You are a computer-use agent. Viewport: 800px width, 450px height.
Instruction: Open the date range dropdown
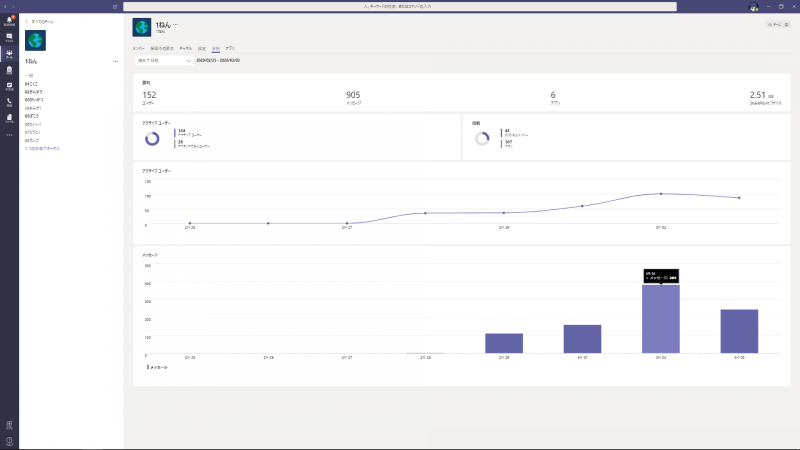(164, 60)
